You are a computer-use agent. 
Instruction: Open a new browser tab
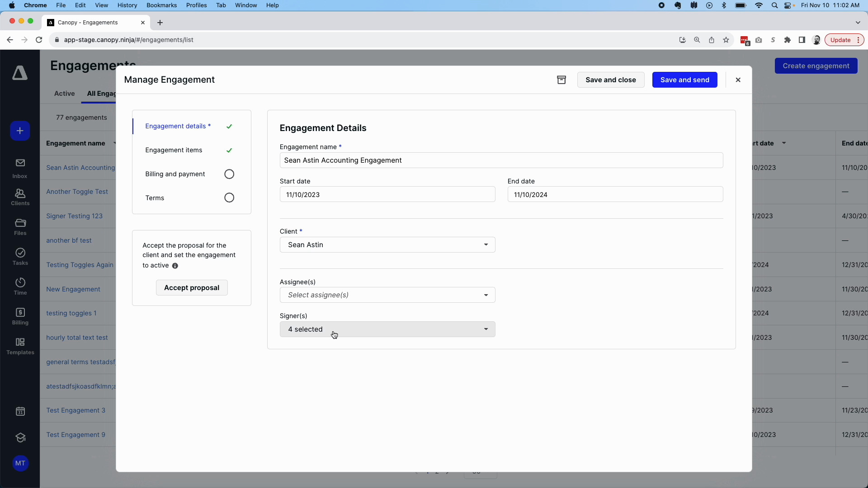160,23
